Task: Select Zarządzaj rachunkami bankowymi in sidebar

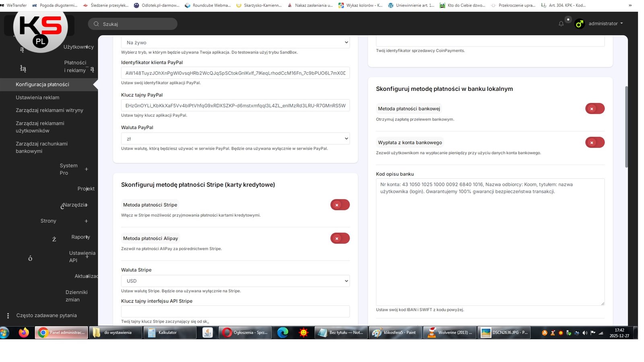Action: [x=41, y=147]
